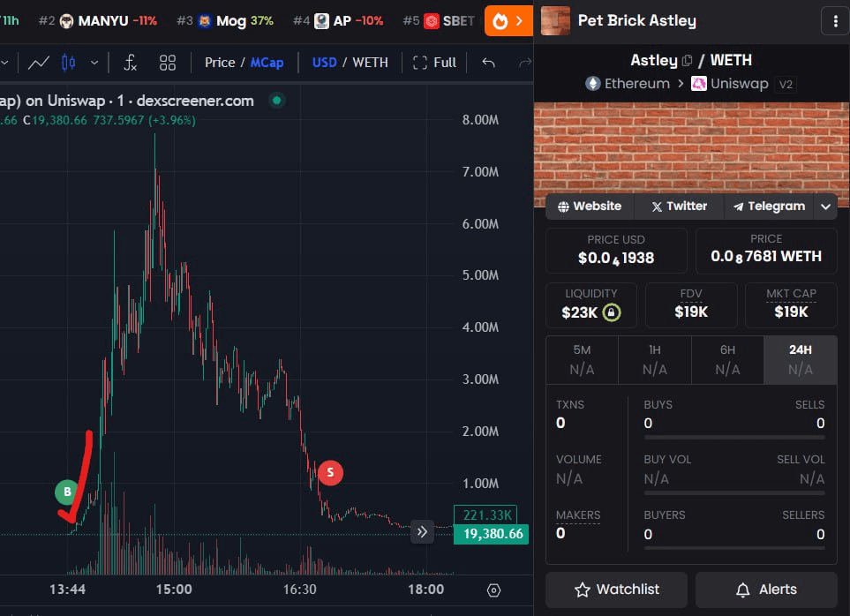Enter Full screen chart mode
This screenshot has height=616, width=850.
pyautogui.click(x=434, y=63)
